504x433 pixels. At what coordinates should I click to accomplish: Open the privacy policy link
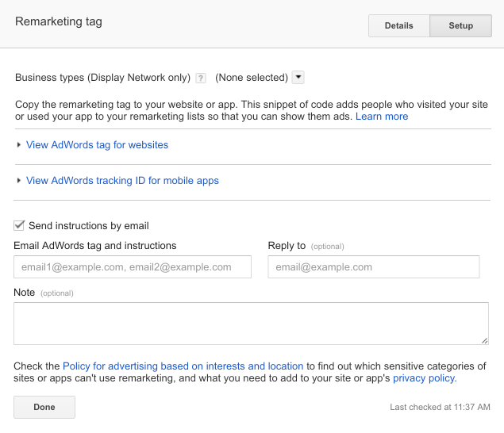(425, 378)
